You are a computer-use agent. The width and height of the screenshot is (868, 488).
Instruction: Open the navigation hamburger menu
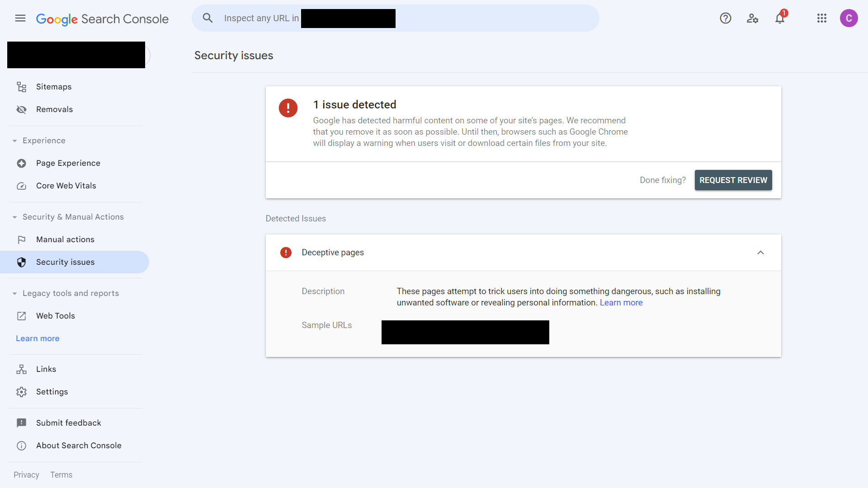(x=20, y=18)
